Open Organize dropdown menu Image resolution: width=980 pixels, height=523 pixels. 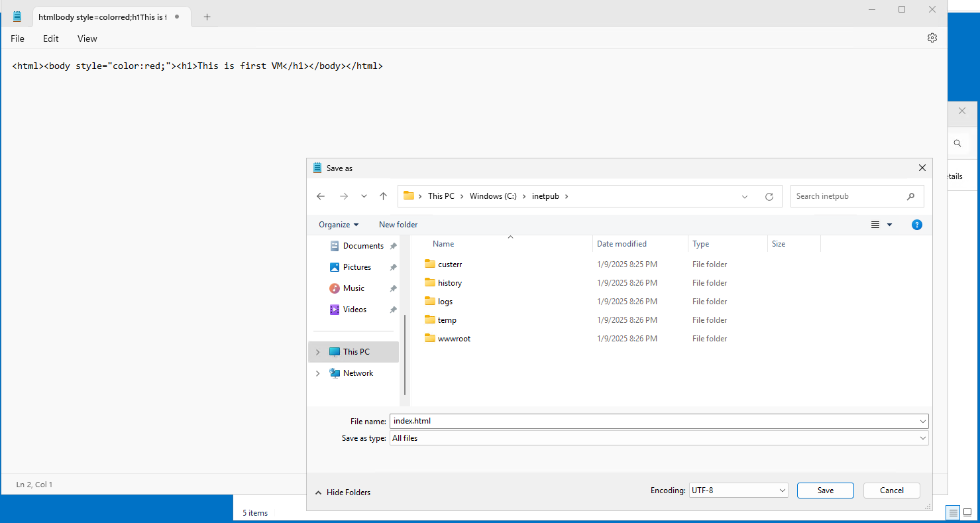tap(339, 225)
